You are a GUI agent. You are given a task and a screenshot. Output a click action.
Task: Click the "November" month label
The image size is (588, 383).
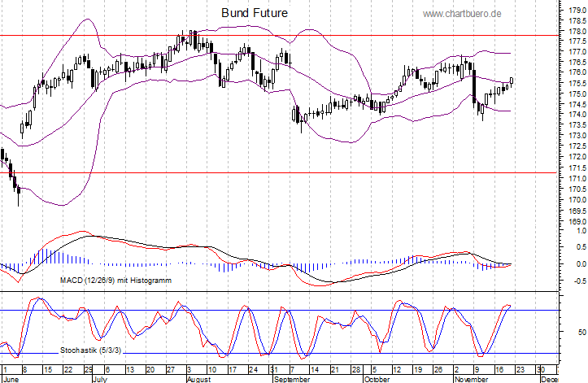pos(472,379)
